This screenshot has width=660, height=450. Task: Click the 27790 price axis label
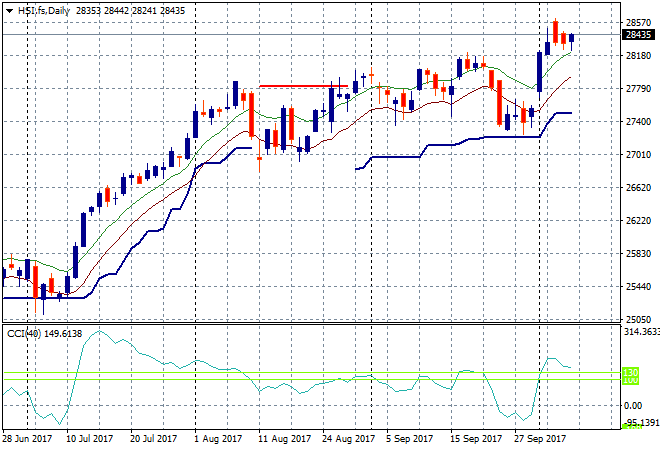point(639,89)
